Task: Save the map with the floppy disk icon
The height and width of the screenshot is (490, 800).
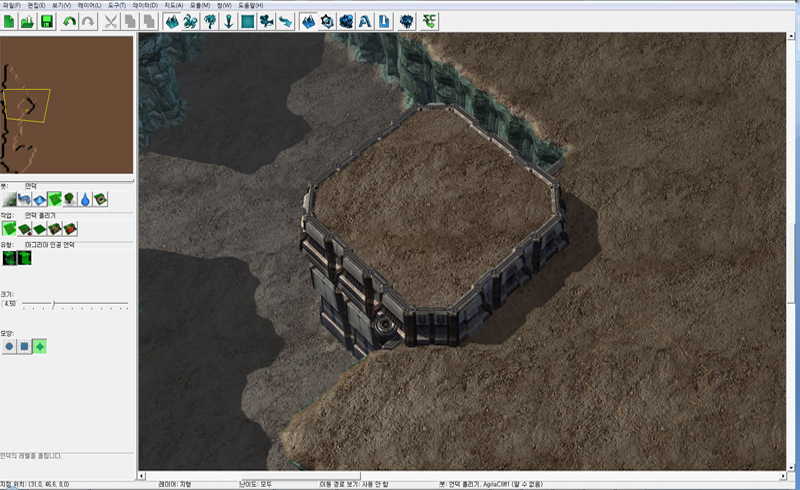Action: point(47,21)
